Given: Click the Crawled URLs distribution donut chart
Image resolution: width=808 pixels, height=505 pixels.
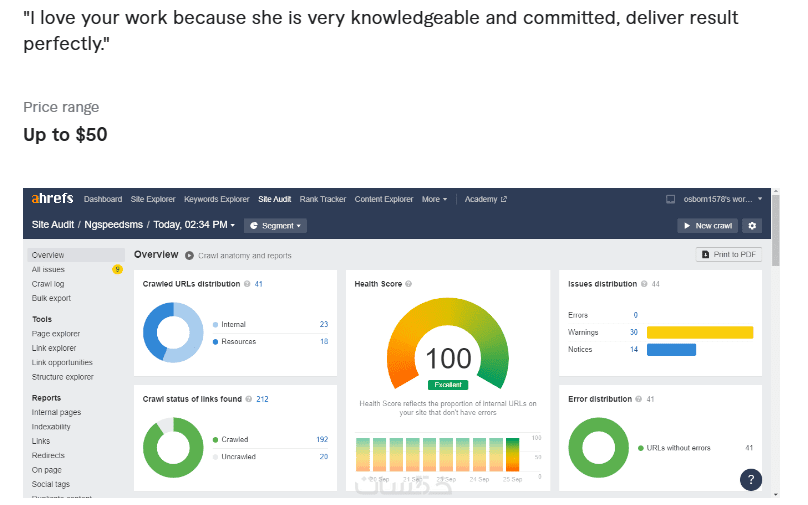Looking at the screenshot, I should click(x=173, y=332).
